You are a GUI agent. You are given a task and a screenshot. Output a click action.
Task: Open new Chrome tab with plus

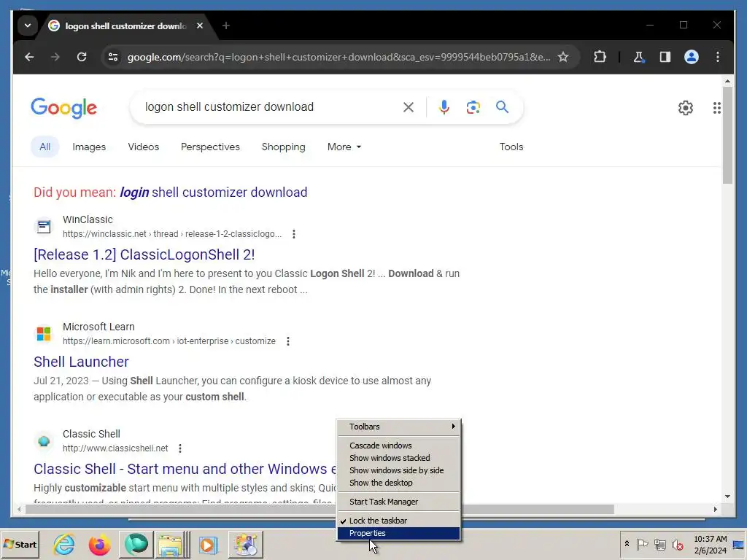click(226, 26)
